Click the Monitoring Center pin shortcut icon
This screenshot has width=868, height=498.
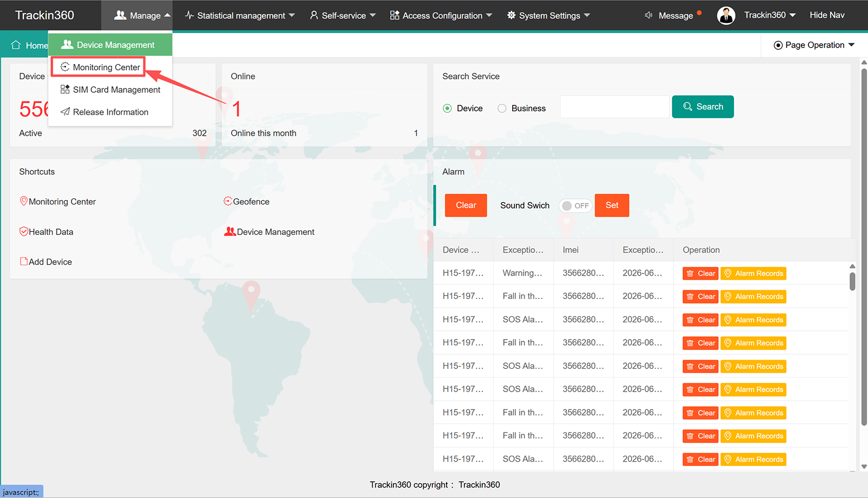(24, 201)
